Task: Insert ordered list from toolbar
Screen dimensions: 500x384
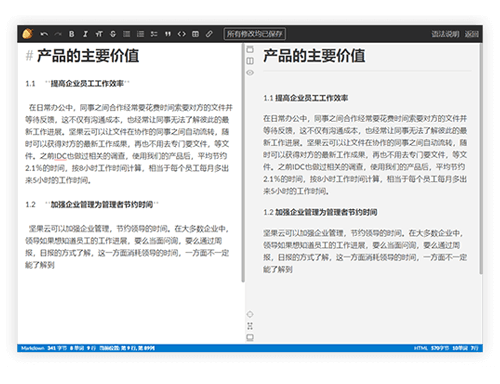Action: (140, 34)
